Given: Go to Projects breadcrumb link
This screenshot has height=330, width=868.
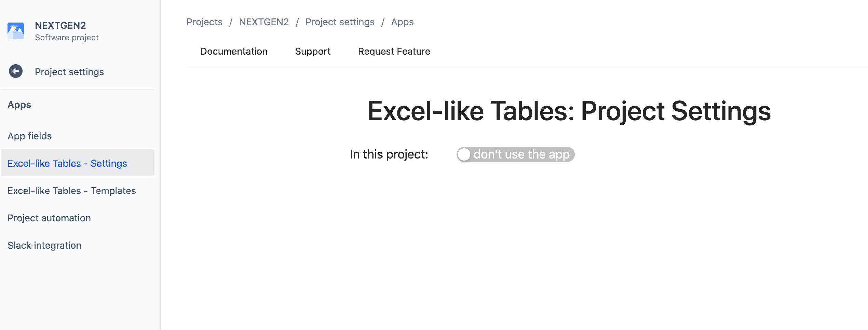Looking at the screenshot, I should coord(204,22).
